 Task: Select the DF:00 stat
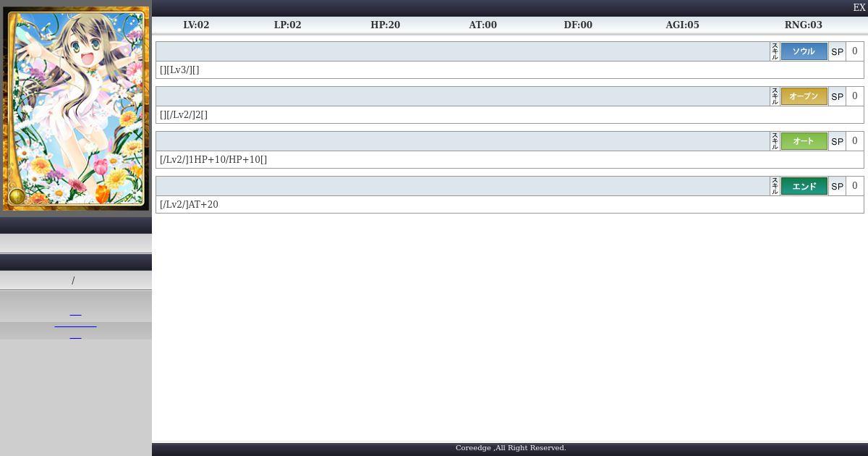coord(578,25)
